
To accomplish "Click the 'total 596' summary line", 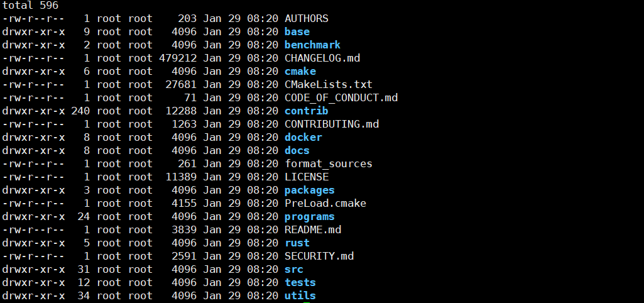I will point(30,5).
